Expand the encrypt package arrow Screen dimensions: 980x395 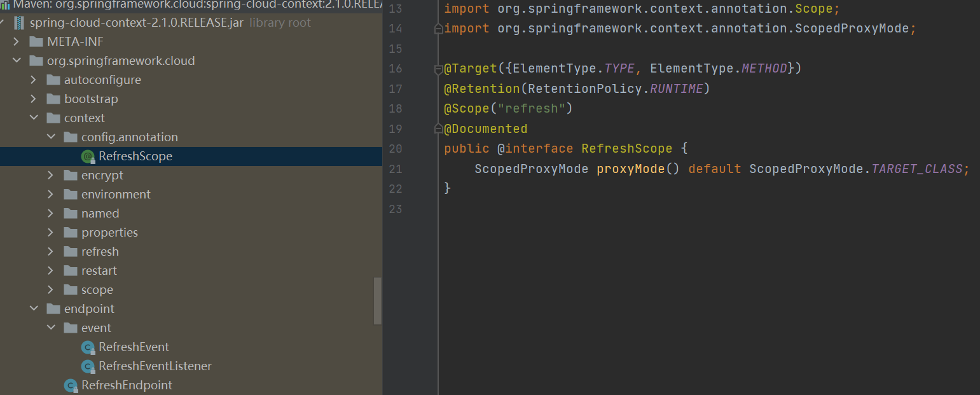coord(50,176)
